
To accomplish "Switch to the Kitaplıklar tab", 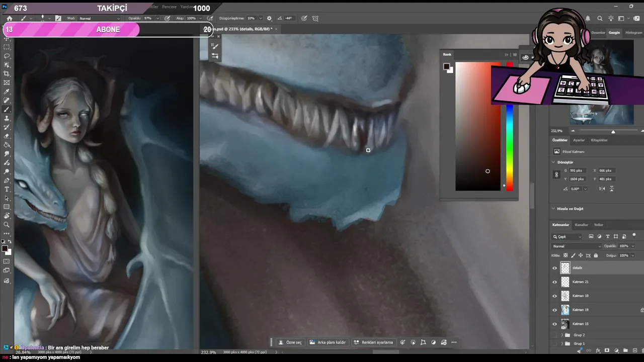I will 599,140.
